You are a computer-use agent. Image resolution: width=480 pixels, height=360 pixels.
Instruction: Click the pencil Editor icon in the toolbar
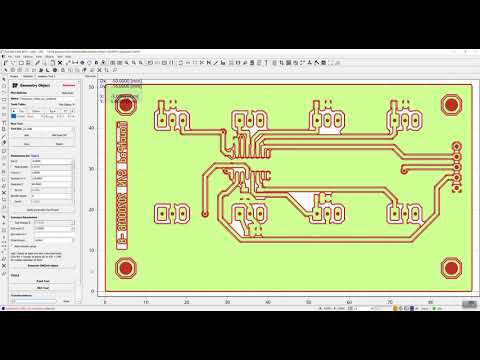pyautogui.click(x=38, y=63)
